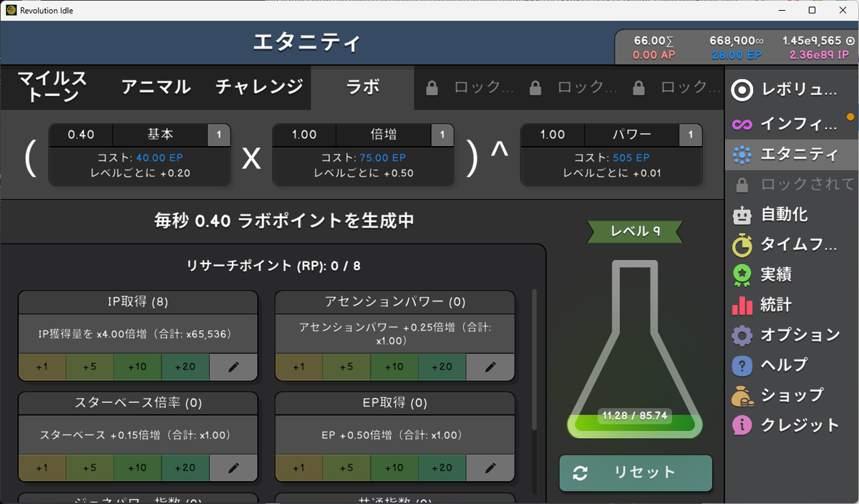This screenshot has height=504, width=859.
Task: Click the level 1 badge on 基本
Action: (x=219, y=135)
